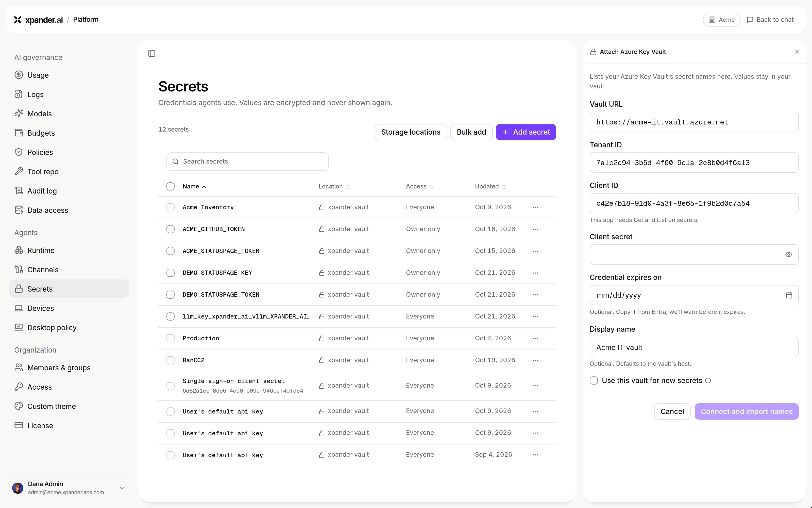Open Storage locations

coord(411,132)
